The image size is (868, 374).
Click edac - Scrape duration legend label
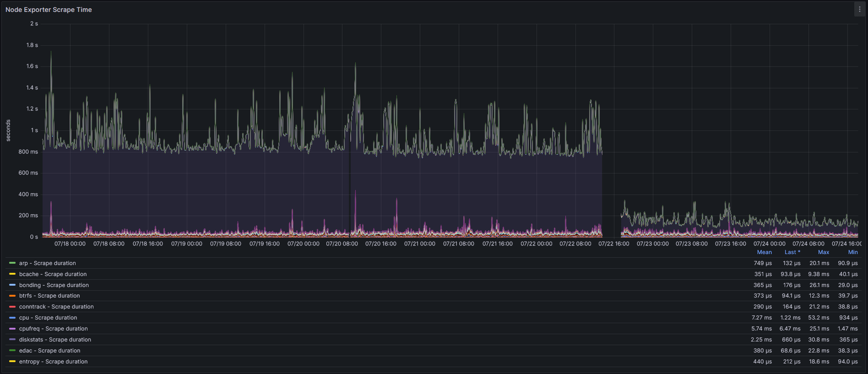pyautogui.click(x=49, y=351)
